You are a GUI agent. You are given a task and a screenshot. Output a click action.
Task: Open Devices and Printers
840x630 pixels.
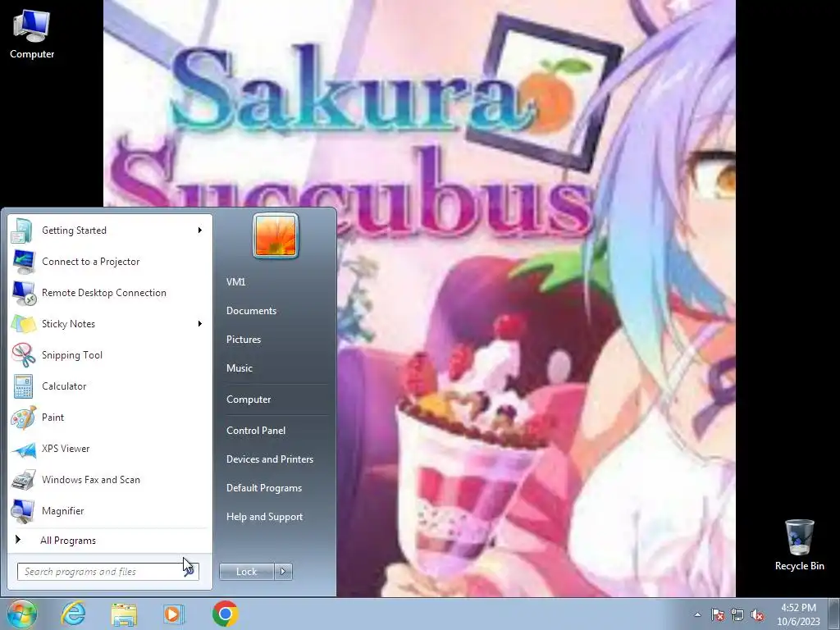pyautogui.click(x=269, y=459)
